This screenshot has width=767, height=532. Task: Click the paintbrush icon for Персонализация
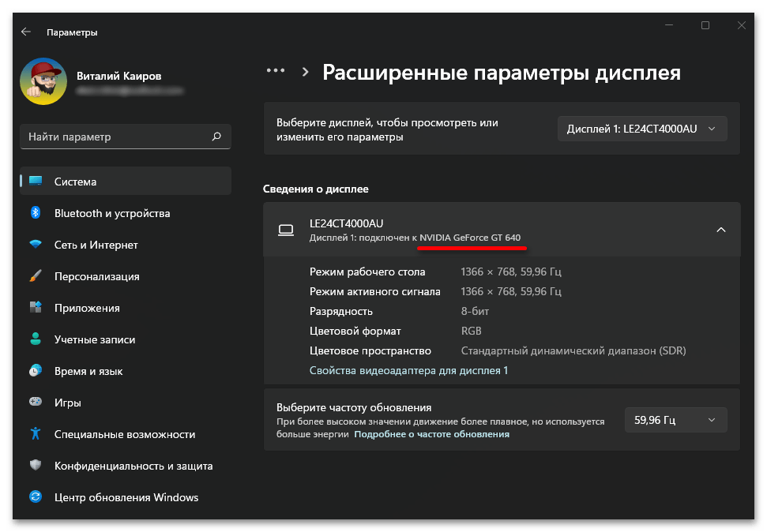[x=36, y=275]
